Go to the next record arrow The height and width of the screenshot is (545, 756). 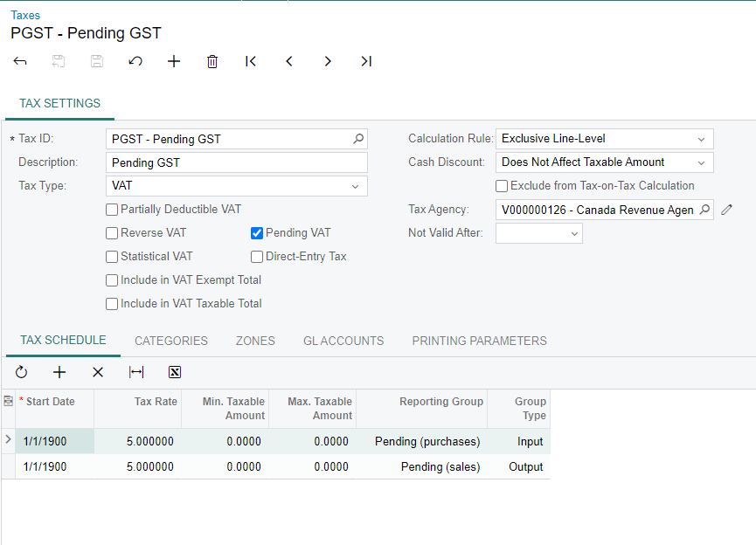coord(328,61)
